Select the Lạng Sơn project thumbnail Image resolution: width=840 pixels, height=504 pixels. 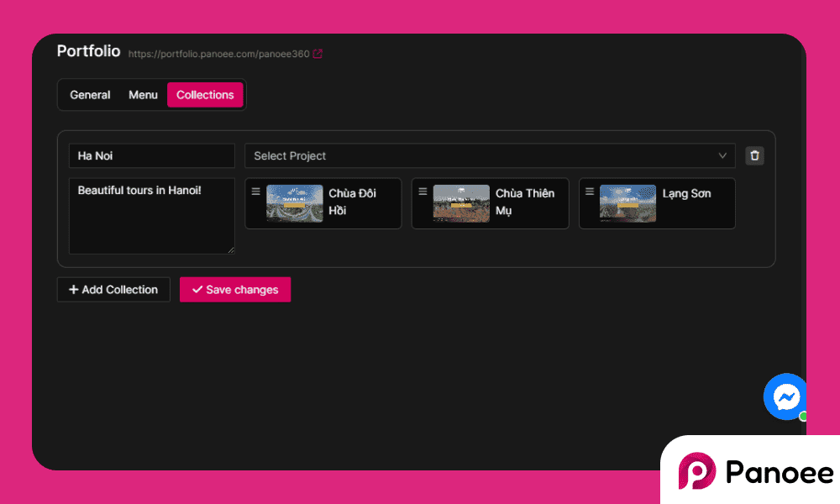(627, 203)
